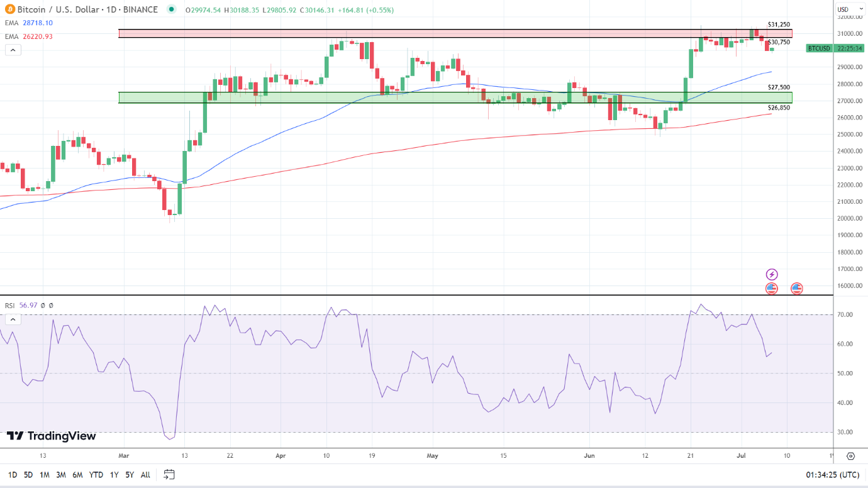
Task: Click the change value +164.81 (+0.55%)
Action: tap(367, 9)
